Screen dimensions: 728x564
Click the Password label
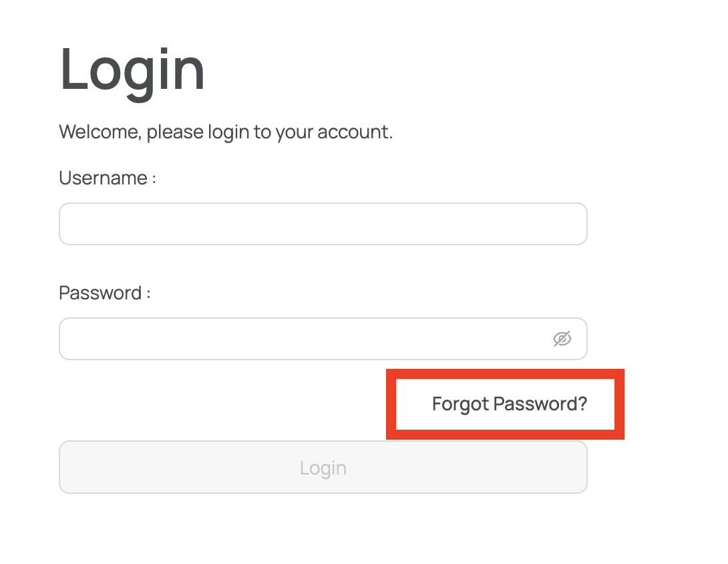104,293
